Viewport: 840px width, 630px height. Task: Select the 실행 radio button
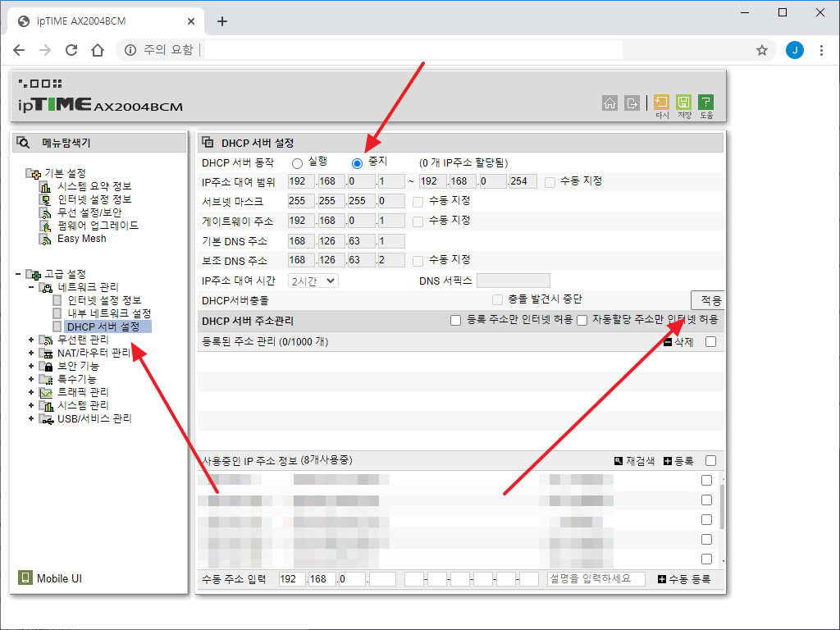(297, 163)
